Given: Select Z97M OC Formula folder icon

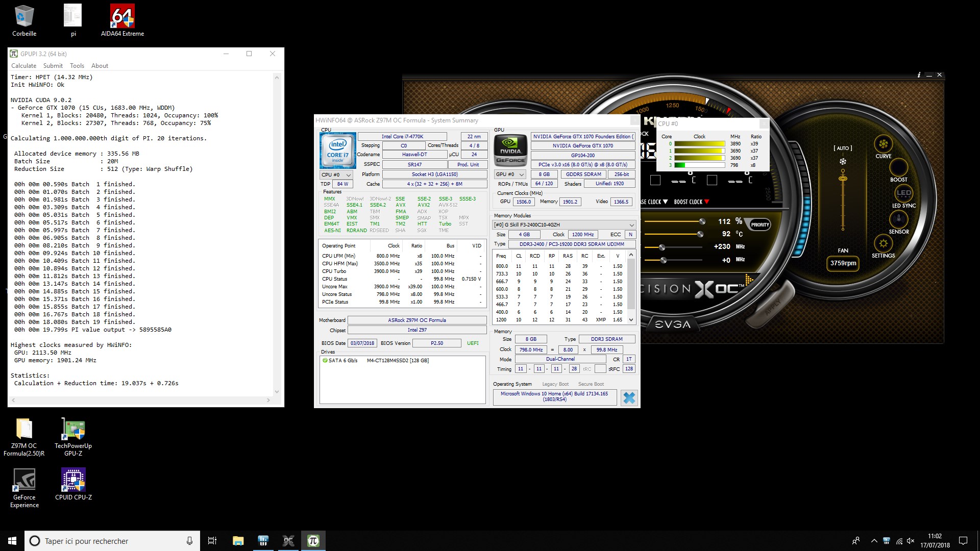Looking at the screenshot, I should 24,437.
